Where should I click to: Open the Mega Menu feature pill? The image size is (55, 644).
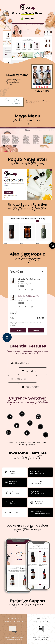[22, 379]
